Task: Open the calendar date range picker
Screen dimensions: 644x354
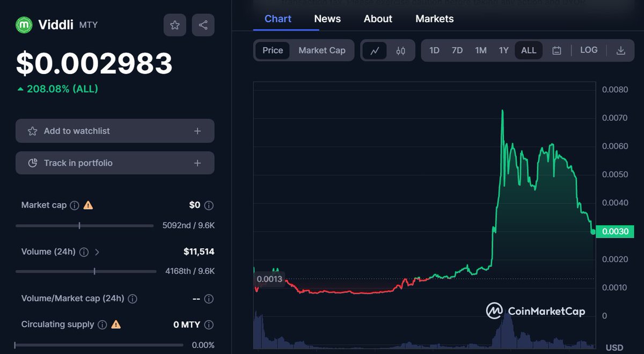Action: point(557,50)
